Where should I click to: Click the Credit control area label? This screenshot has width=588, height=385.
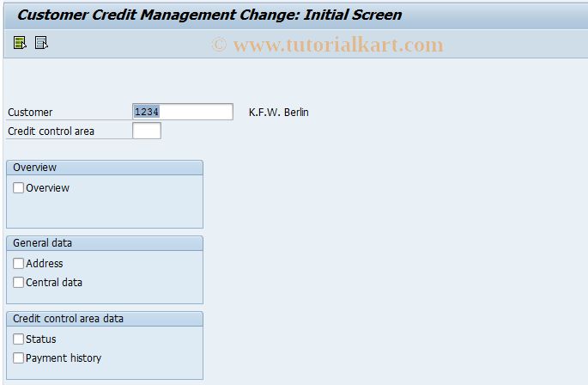point(51,131)
